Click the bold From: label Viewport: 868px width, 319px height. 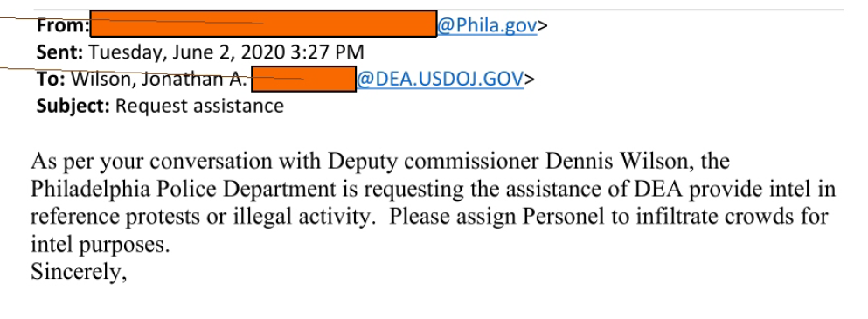tap(63, 26)
